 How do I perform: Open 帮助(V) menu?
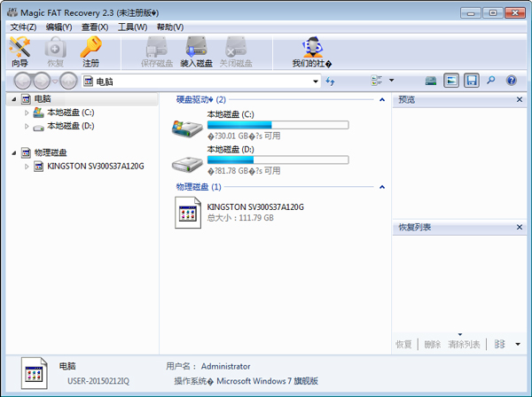coord(170,27)
